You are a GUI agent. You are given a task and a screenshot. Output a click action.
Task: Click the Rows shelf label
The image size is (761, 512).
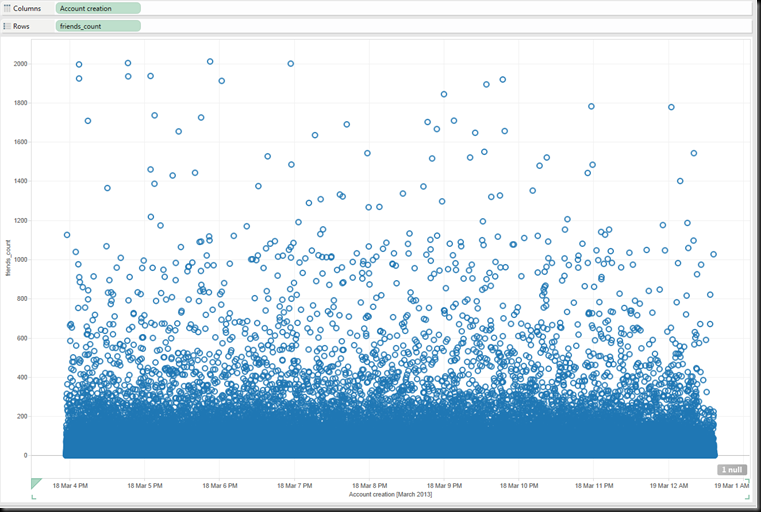[21, 26]
